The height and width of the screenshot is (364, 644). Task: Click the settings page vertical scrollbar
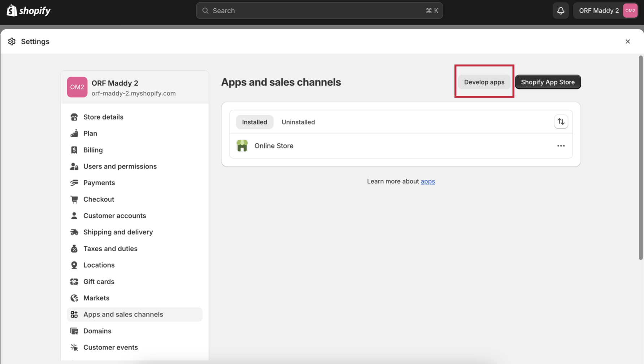[x=641, y=157]
